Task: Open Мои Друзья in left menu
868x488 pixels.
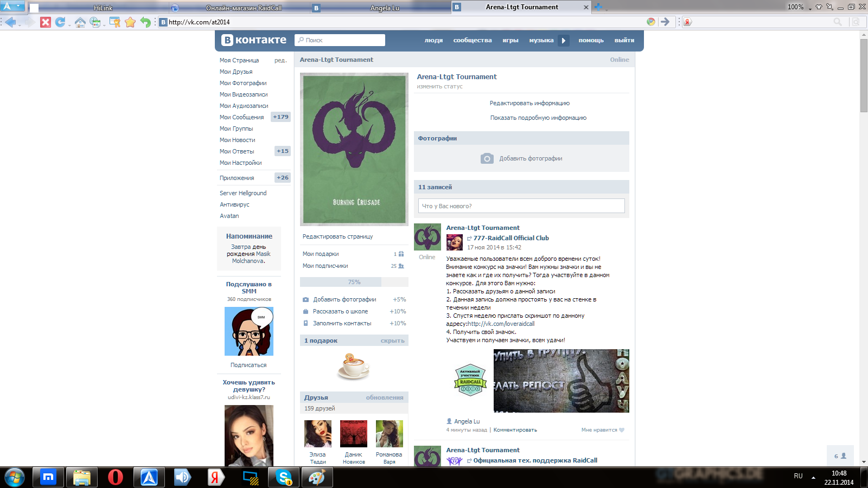Action: point(236,72)
